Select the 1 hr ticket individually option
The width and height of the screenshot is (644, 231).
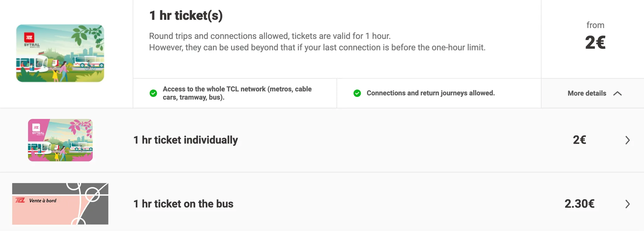(186, 140)
